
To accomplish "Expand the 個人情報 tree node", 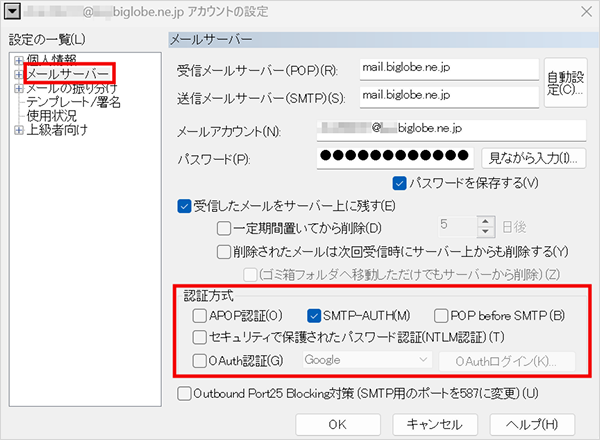I will (18, 60).
